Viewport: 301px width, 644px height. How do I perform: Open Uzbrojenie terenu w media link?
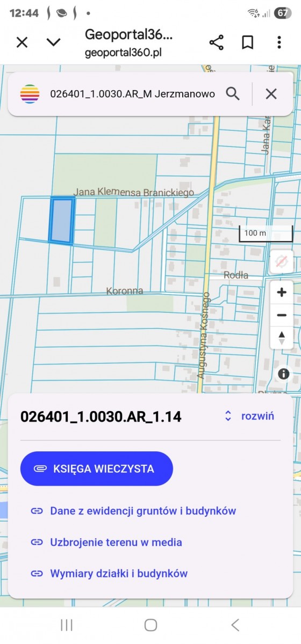pyautogui.click(x=106, y=542)
